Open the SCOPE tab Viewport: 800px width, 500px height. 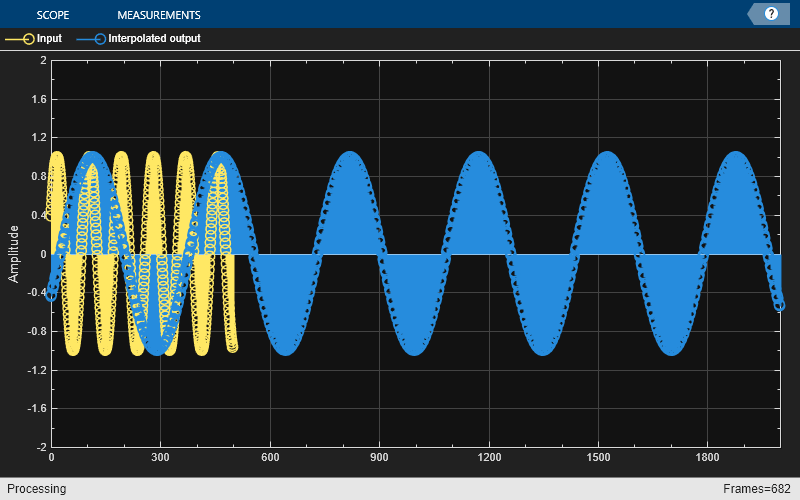(x=52, y=15)
